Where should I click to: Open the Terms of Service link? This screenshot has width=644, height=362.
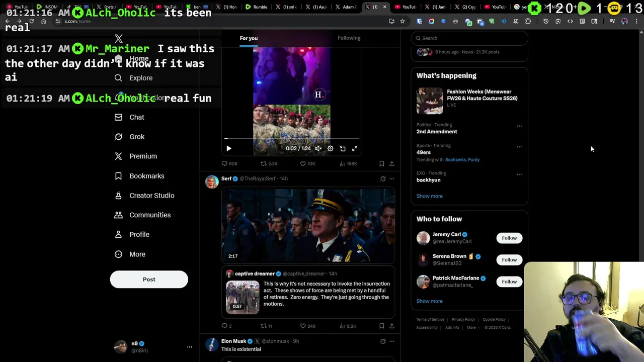click(430, 319)
